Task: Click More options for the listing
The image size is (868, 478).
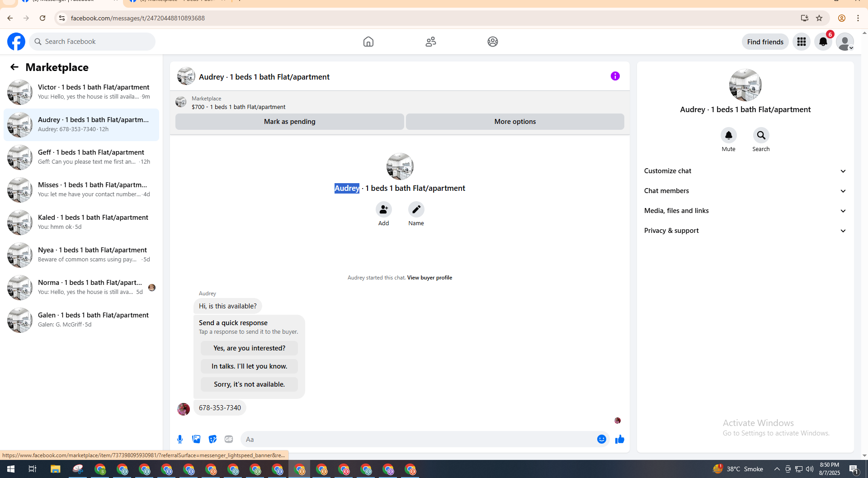Action: pyautogui.click(x=515, y=122)
